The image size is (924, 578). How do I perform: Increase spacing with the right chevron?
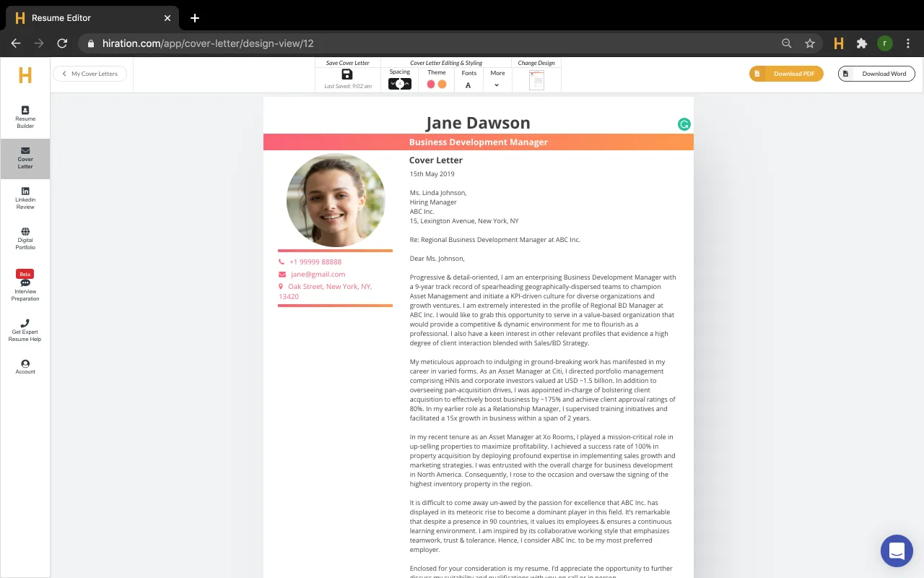(x=406, y=84)
